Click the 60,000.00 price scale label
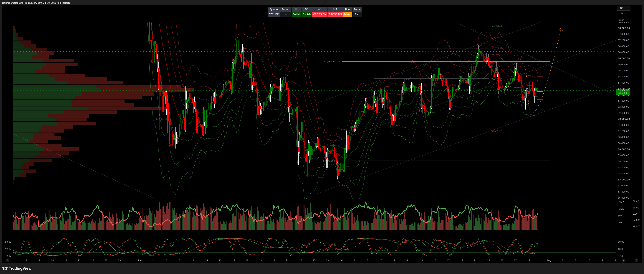The image size is (644, 274). click(623, 149)
